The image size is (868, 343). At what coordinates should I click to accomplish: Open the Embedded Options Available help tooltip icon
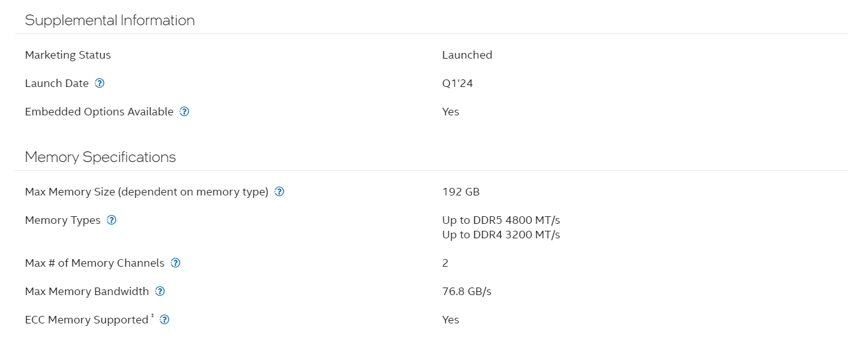point(184,112)
